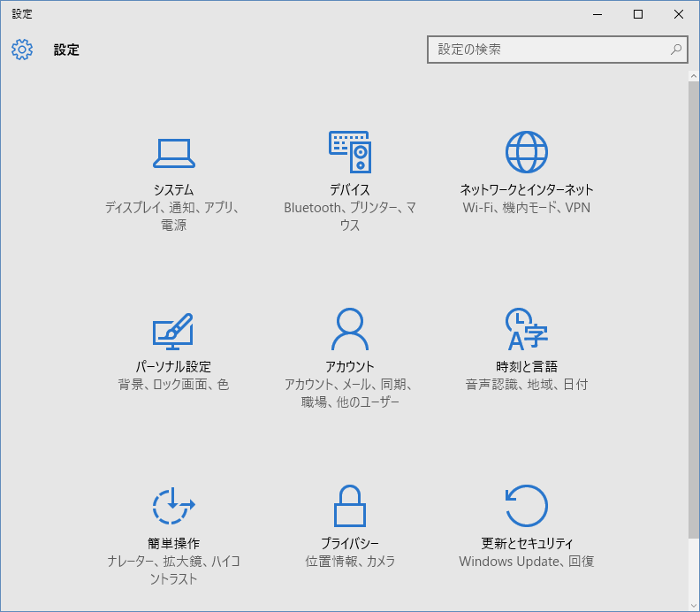
Task: Click the scrollbar down arrow
Action: (693, 604)
